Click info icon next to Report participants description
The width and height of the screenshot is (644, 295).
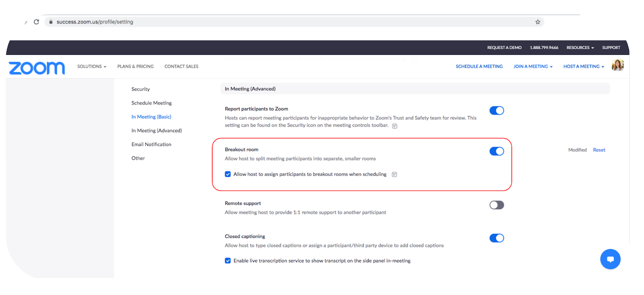(x=395, y=126)
